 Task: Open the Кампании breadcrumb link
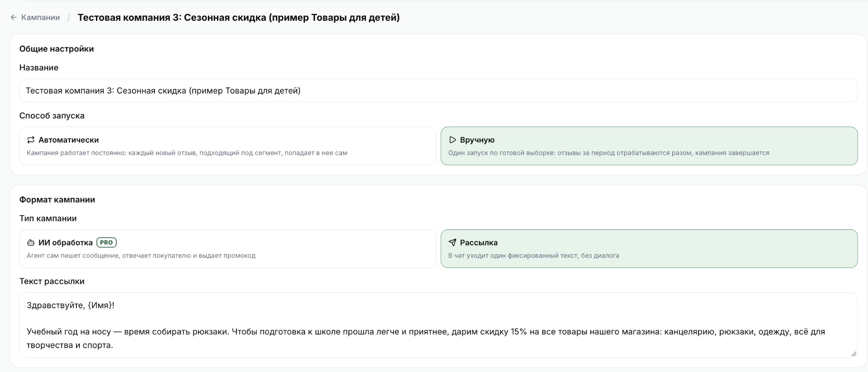pos(40,17)
